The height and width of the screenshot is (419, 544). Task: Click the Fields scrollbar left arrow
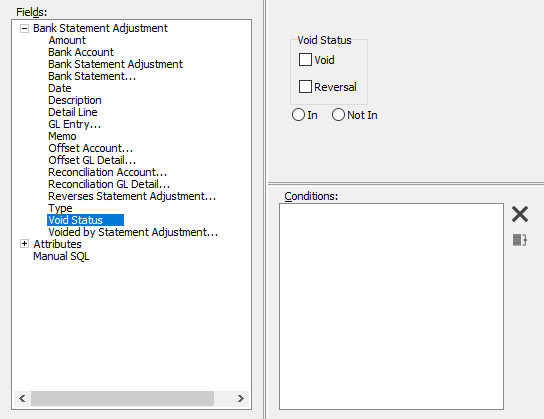click(22, 399)
